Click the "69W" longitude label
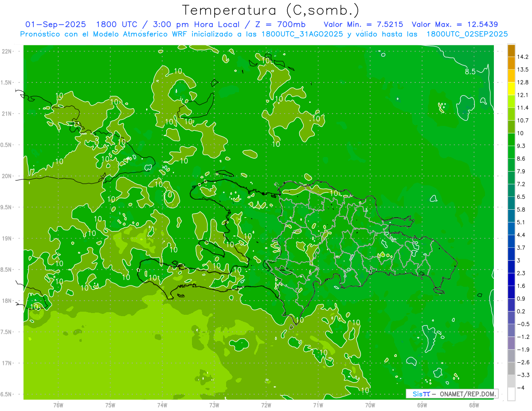The width and height of the screenshot is (532, 411). 422,405
